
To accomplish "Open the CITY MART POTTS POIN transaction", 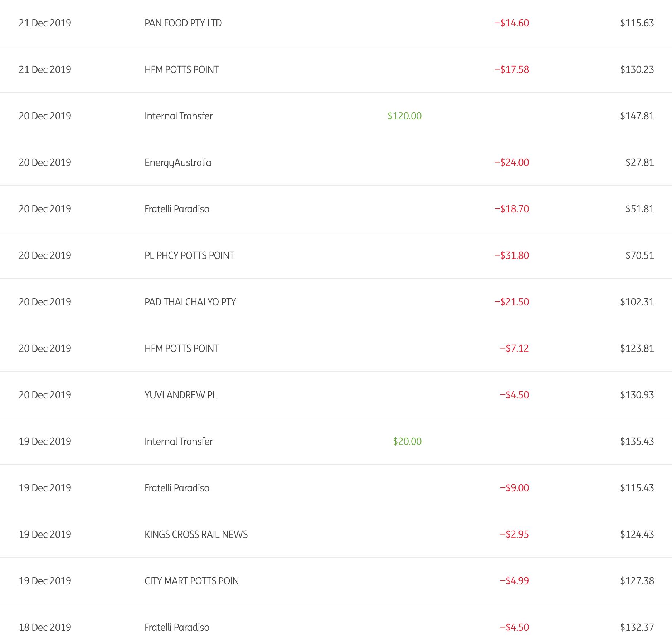I will click(191, 581).
